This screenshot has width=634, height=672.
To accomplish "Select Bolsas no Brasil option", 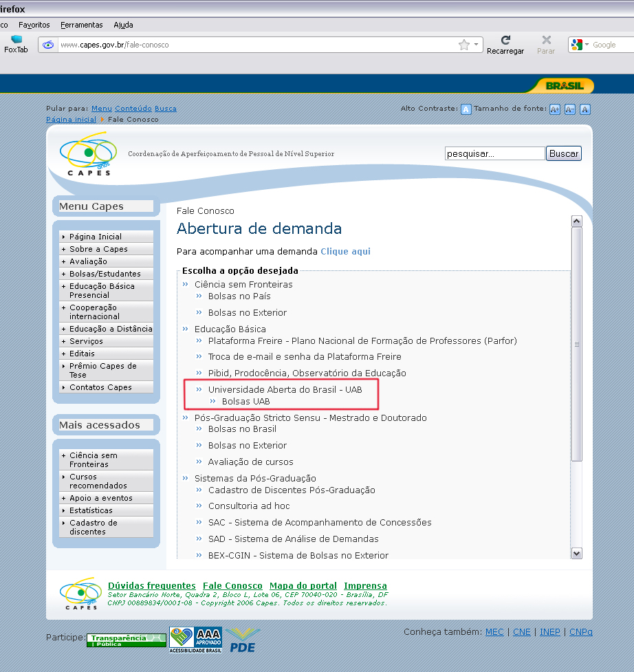I will 242,429.
